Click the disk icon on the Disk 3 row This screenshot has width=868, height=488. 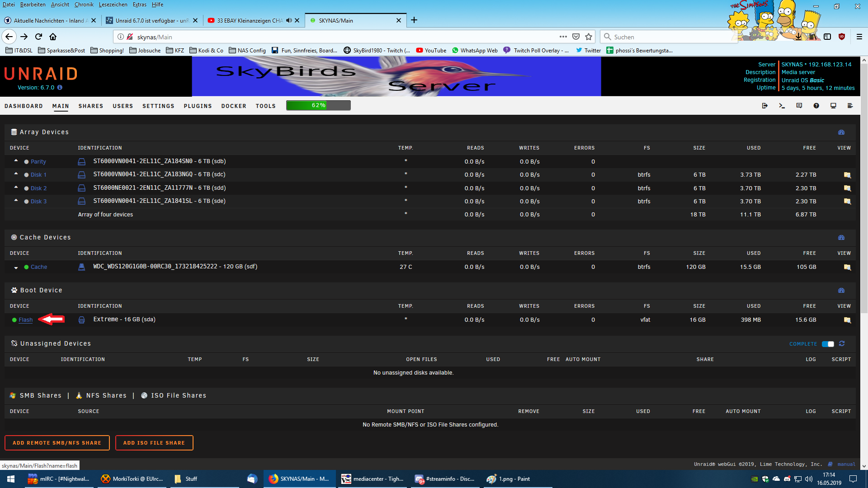[82, 201]
